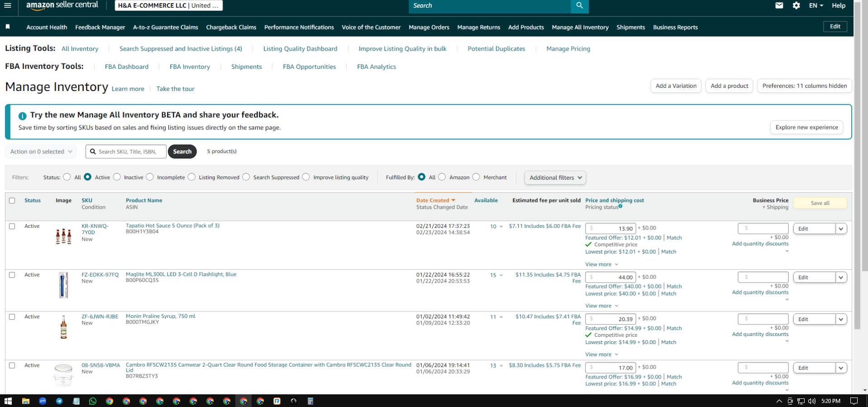Viewport: 868px width, 407px height.
Task: Click the volume speaker tray icon
Action: point(812,401)
